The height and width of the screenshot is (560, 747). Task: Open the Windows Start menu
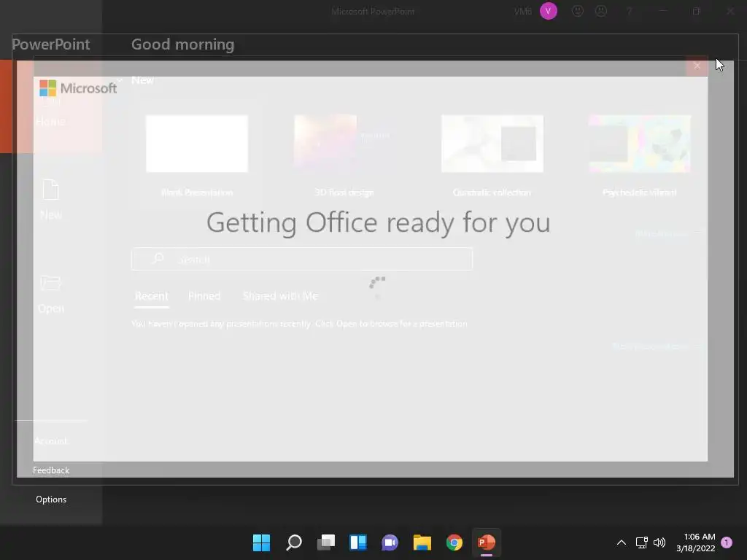(261, 542)
